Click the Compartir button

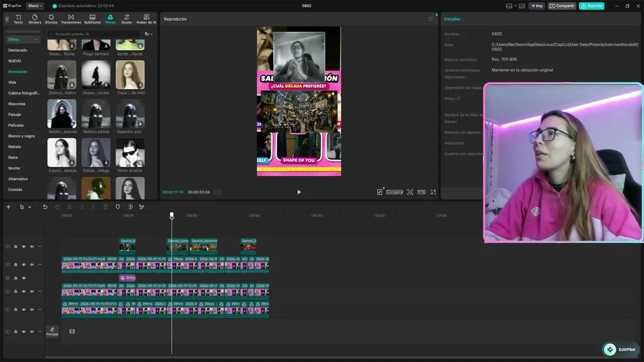click(562, 6)
